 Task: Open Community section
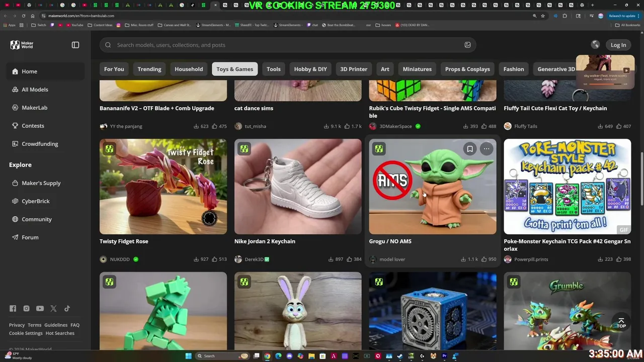46,219
